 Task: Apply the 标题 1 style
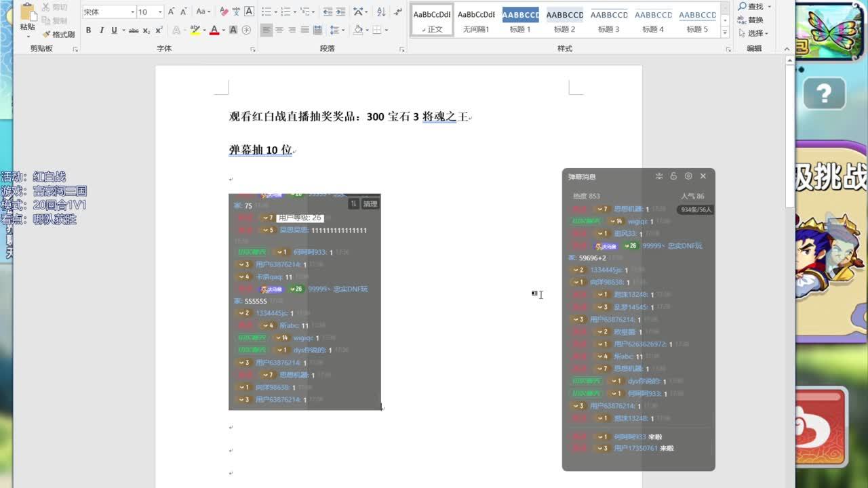[520, 20]
